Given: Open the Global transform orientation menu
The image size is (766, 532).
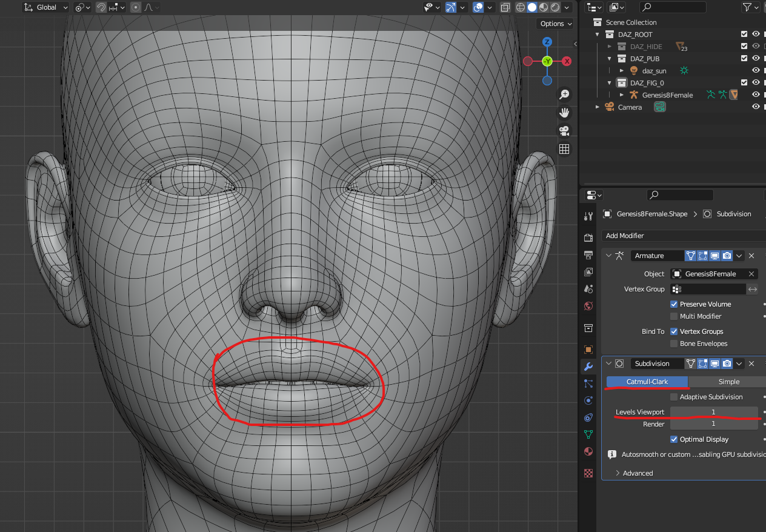Looking at the screenshot, I should click(x=45, y=7).
